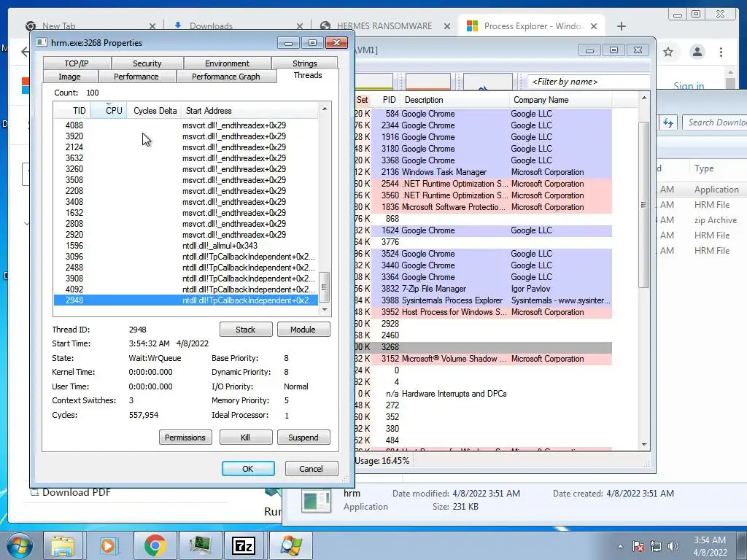Click Process Explorer list scrollbar thumb
Screen dimensions: 747x560
(x=643, y=205)
